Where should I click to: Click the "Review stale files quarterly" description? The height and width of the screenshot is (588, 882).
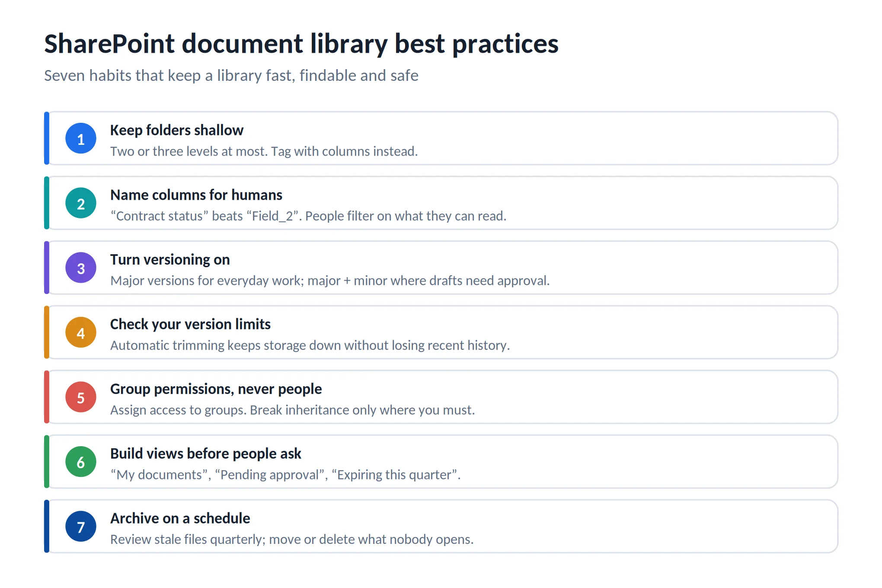(x=292, y=540)
